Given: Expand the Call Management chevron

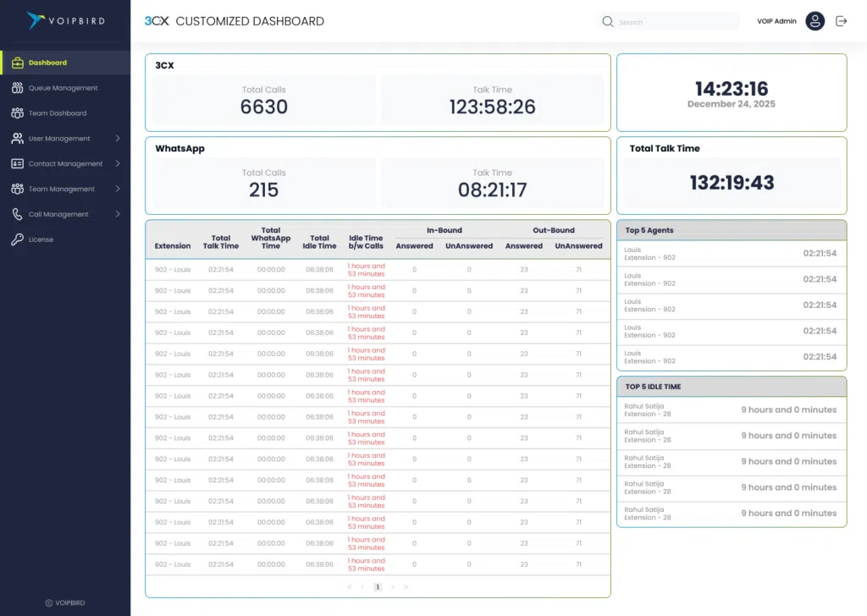Looking at the screenshot, I should coord(117,214).
